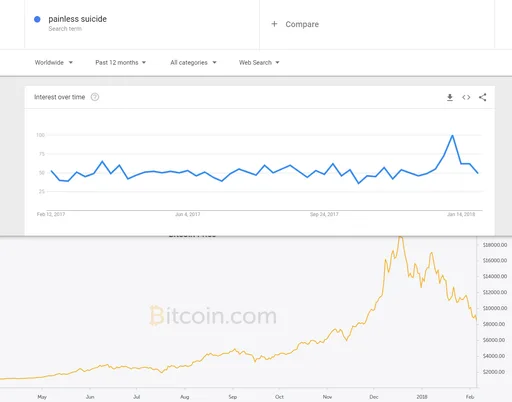
Task: Click the Bitcoin.com watermark logo
Action: (x=213, y=315)
